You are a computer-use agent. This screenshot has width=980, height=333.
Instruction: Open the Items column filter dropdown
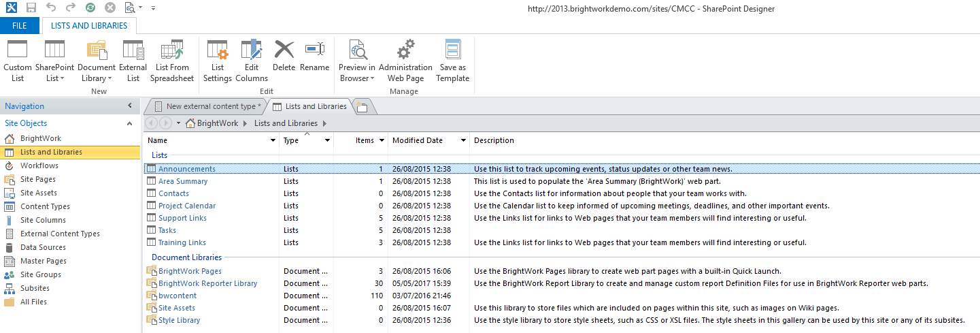pyautogui.click(x=382, y=140)
